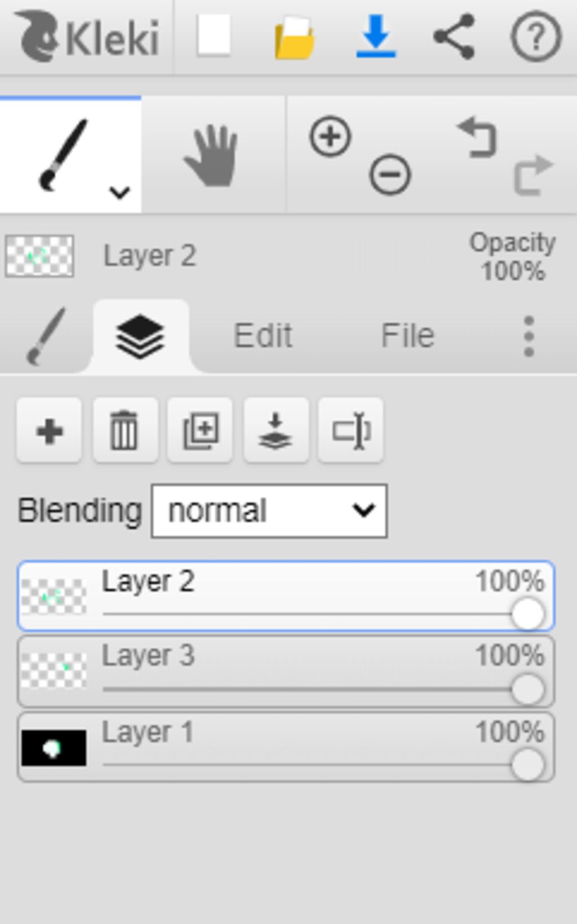Open the Blending mode dropdown

269,510
